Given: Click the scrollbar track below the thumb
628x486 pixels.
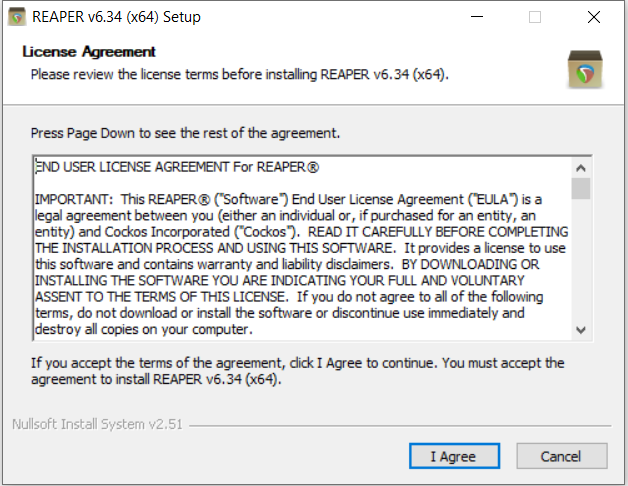Looking at the screenshot, I should [581, 260].
